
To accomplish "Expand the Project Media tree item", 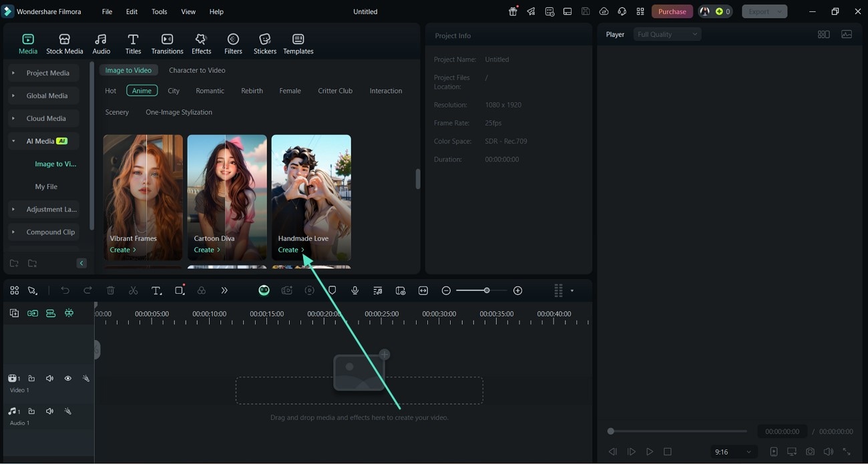I will coord(13,73).
